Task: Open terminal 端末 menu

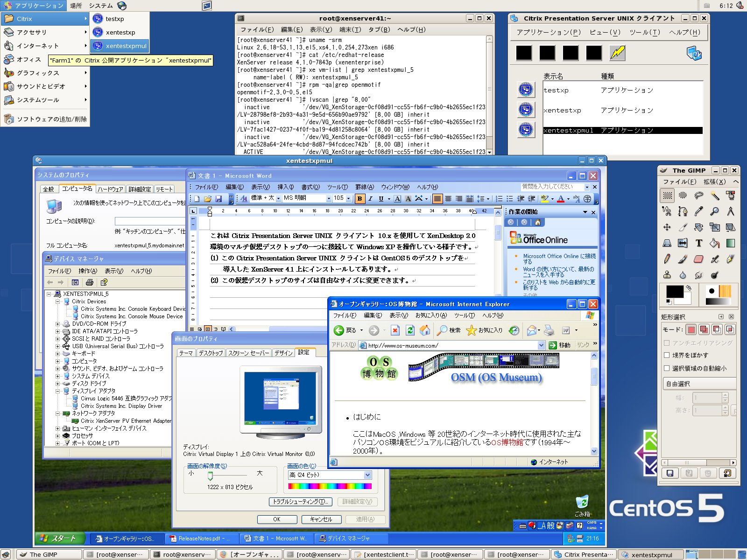Action: pyautogui.click(x=350, y=29)
